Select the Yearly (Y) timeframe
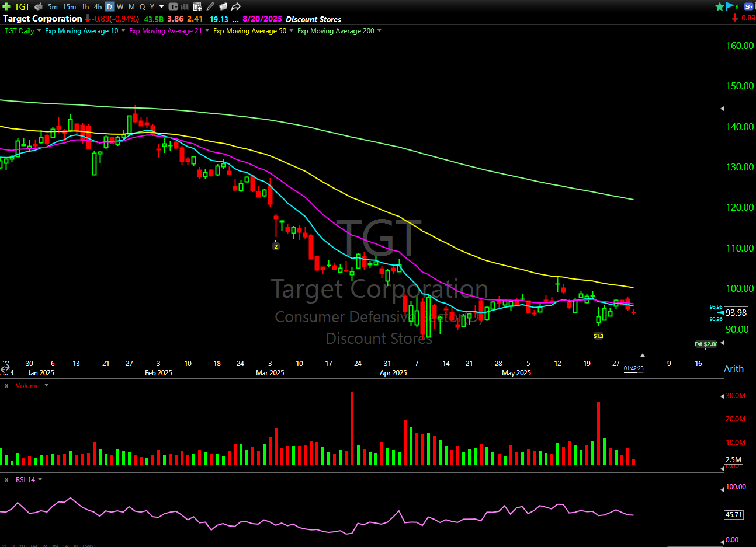Image resolution: width=756 pixels, height=547 pixels. tap(152, 7)
